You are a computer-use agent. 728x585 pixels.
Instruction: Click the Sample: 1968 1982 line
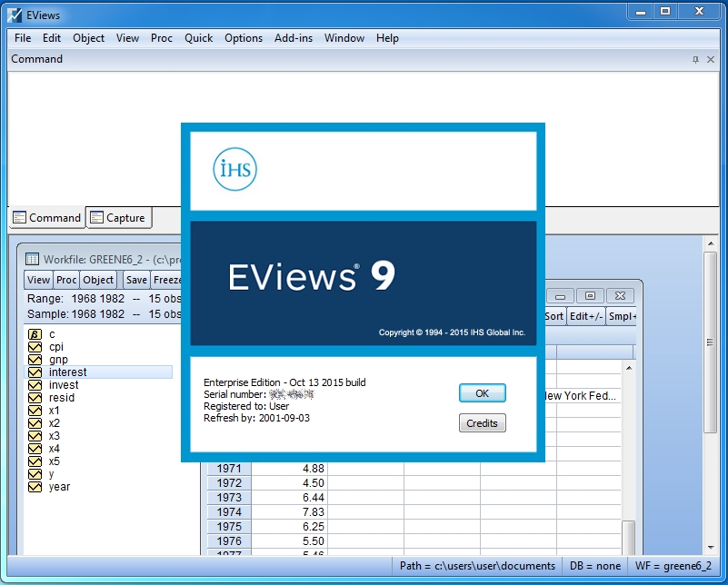pos(104,314)
